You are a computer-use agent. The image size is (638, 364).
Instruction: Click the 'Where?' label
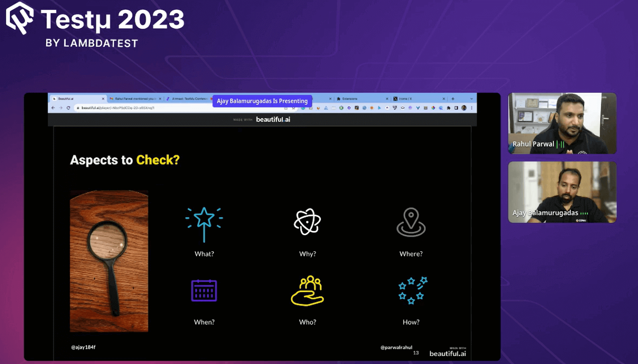[411, 254]
